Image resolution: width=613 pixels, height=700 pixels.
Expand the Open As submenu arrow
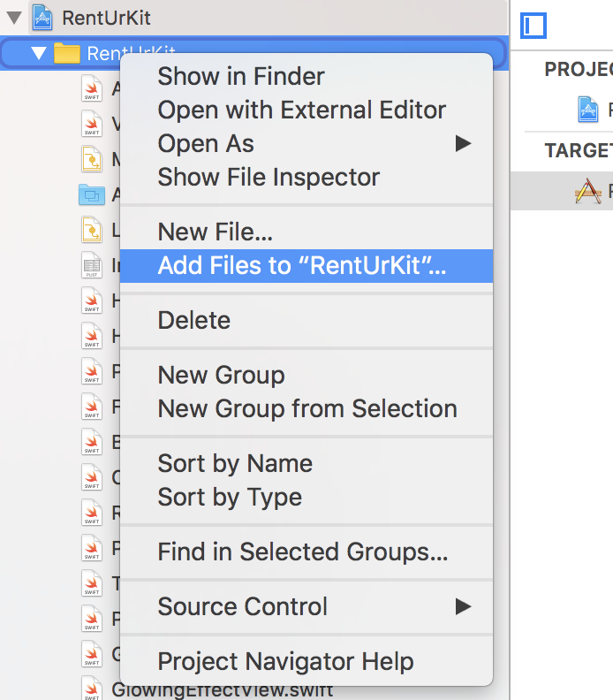coord(463,144)
